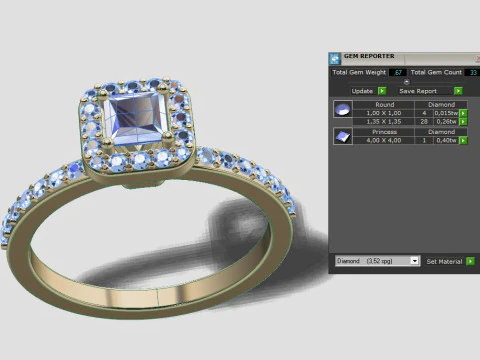480x360 pixels.
Task: Select the '1,35 X 1,35' size cell
Action: 384,122
